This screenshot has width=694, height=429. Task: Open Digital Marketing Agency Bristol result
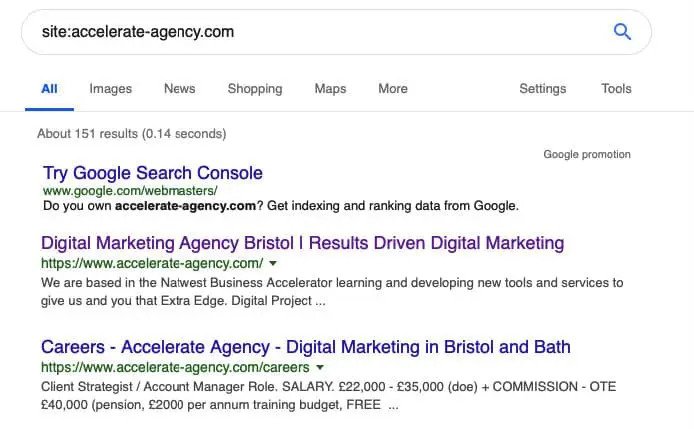tap(302, 243)
